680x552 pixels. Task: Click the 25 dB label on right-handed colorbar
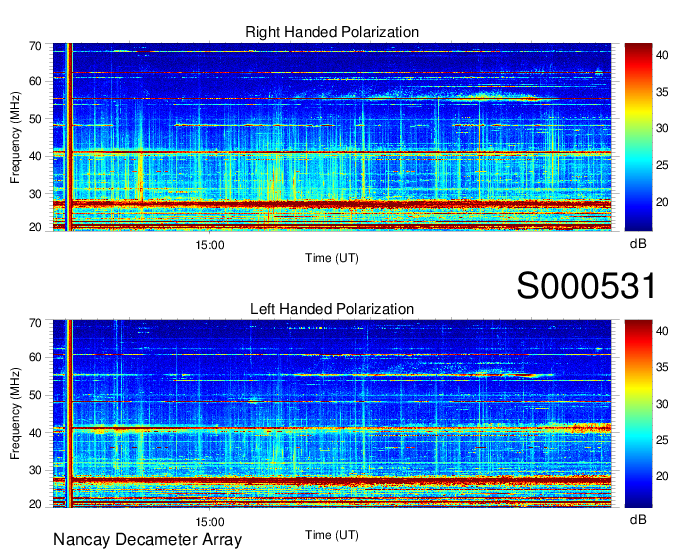(x=662, y=165)
